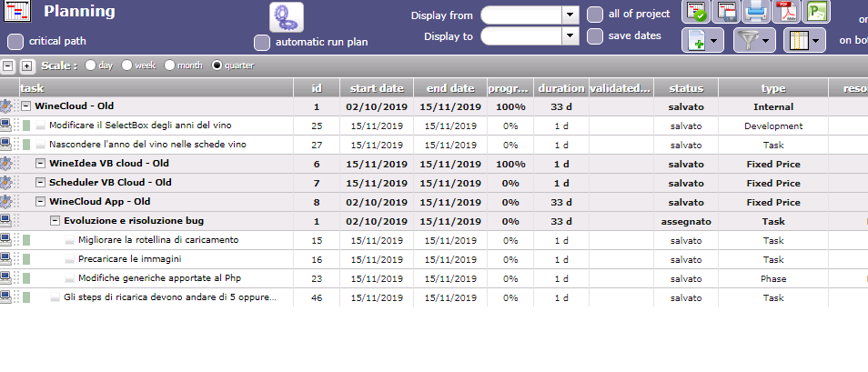Check the all of project box
Viewport: 868px width, 372px height.
click(x=595, y=15)
